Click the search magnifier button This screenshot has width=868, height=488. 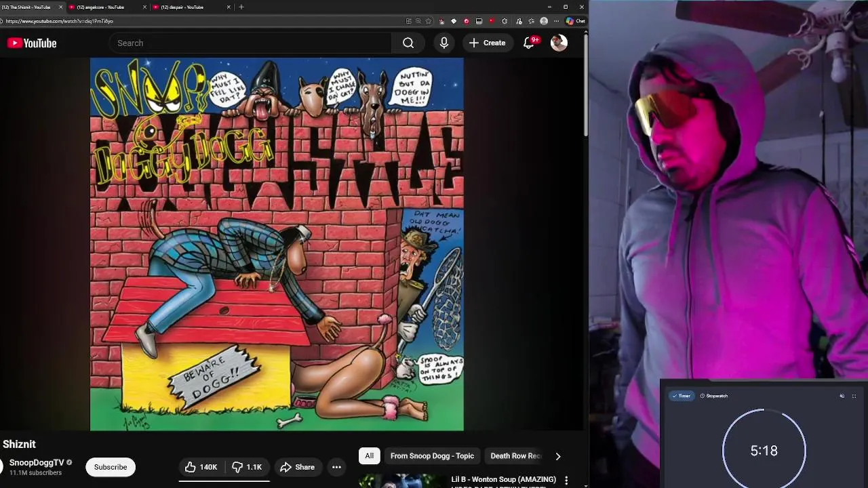pos(408,43)
